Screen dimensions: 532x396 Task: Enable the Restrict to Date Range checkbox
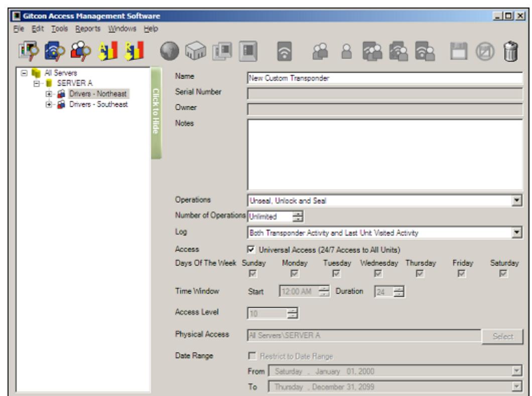(252, 356)
